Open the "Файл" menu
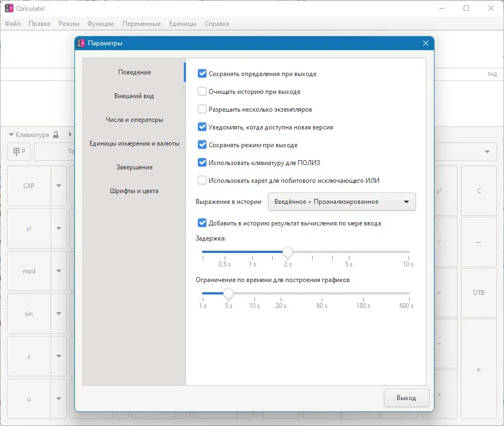The width and height of the screenshot is (504, 426). point(12,24)
